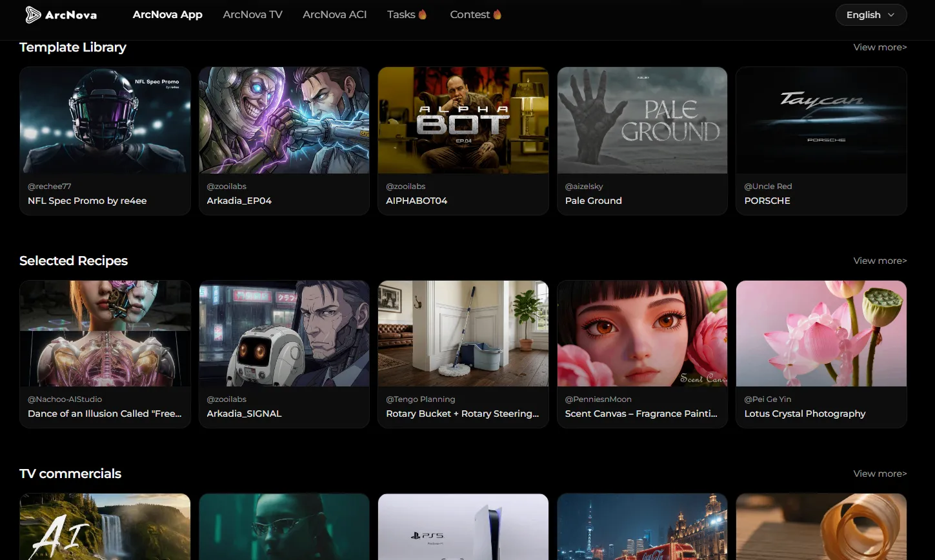The image size is (935, 560).
Task: Open the Pale Ground hand thumbnail
Action: click(642, 120)
